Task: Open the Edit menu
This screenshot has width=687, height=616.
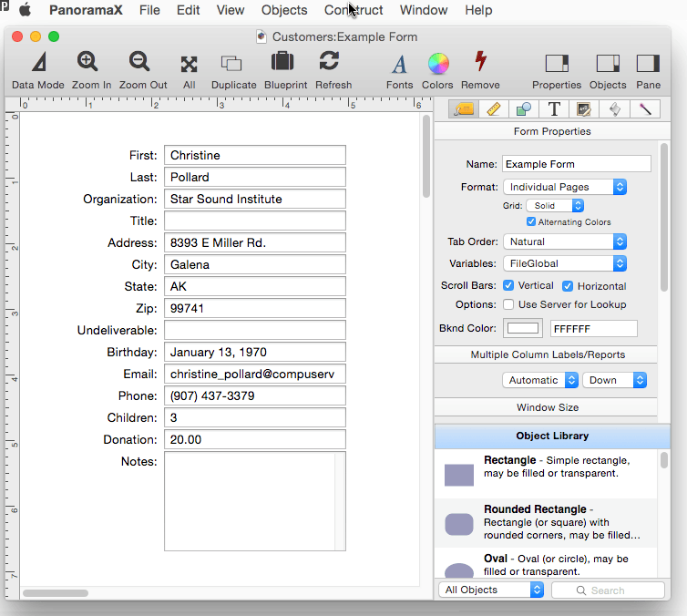Action: click(x=188, y=10)
